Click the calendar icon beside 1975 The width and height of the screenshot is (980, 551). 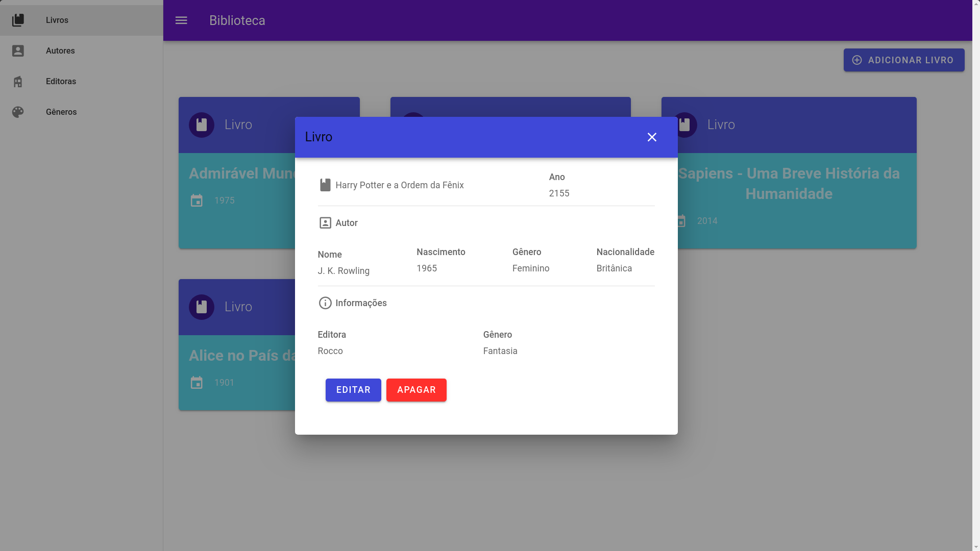click(x=197, y=201)
